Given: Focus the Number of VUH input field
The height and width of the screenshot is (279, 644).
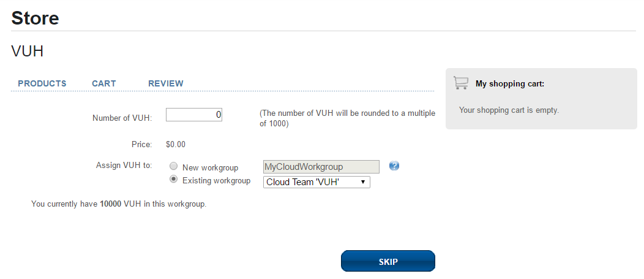Looking at the screenshot, I should pyautogui.click(x=194, y=115).
